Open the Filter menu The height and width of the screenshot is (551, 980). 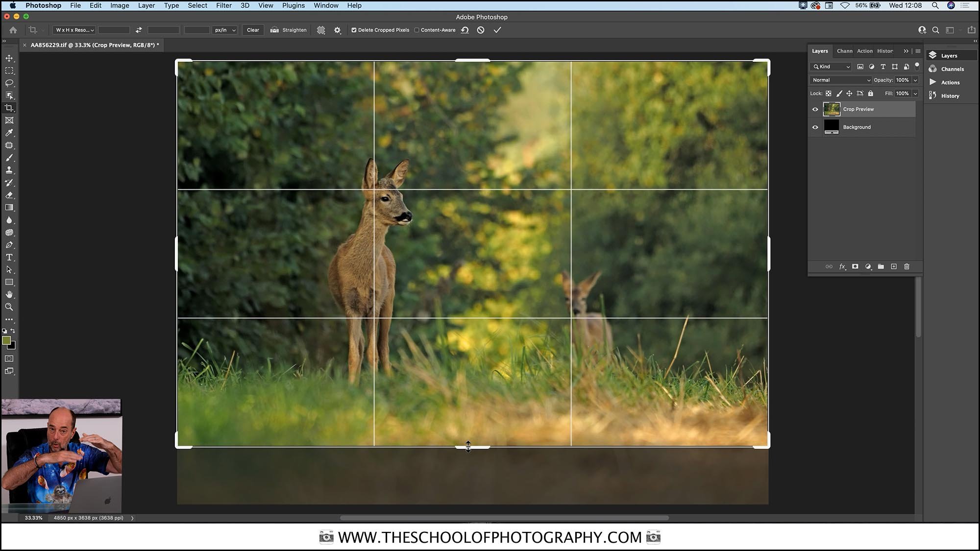[223, 5]
